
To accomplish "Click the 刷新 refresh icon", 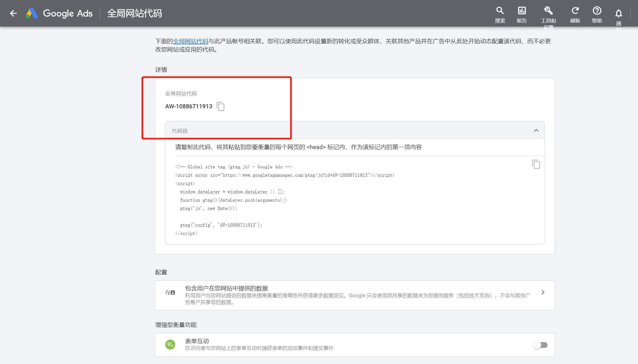I will [575, 11].
